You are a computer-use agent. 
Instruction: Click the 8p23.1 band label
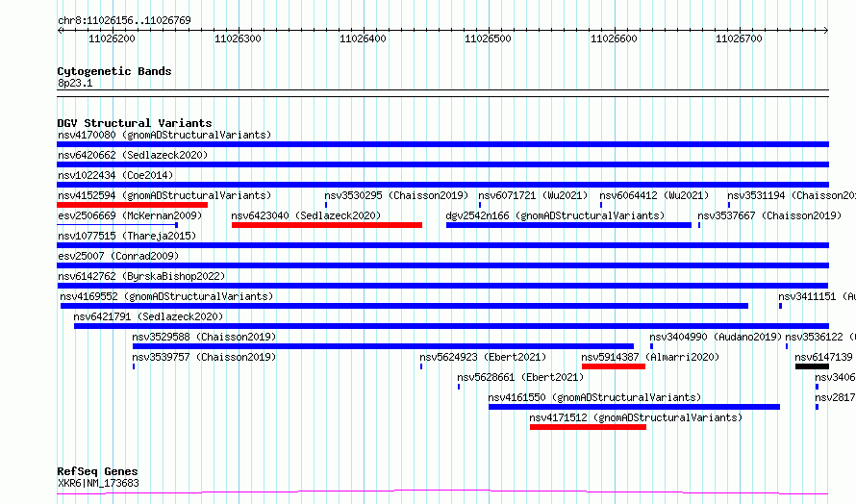(x=75, y=84)
